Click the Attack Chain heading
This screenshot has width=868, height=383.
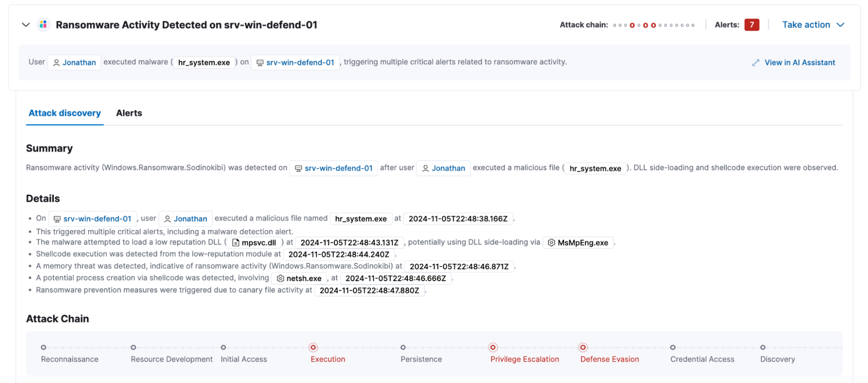[57, 319]
